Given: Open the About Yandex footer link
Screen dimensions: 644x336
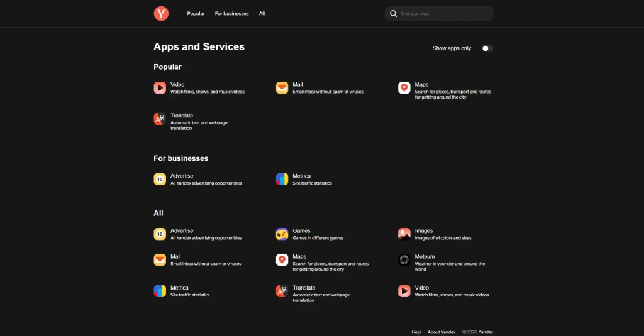Looking at the screenshot, I should (x=441, y=332).
